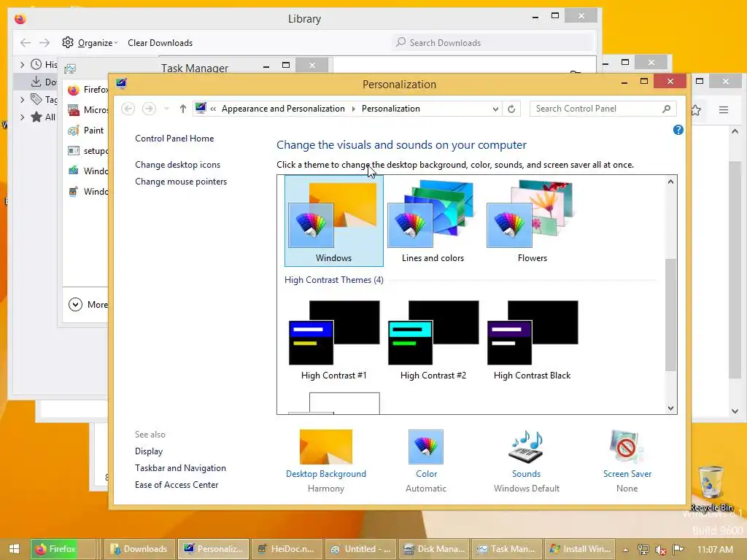Open the Recycle Bin desktop icon
The height and width of the screenshot is (560, 747).
tap(711, 489)
